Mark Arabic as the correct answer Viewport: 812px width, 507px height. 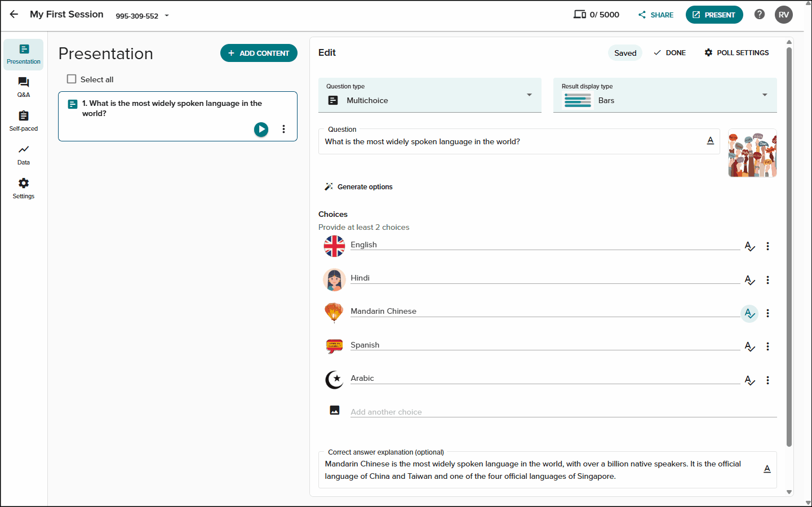click(749, 380)
